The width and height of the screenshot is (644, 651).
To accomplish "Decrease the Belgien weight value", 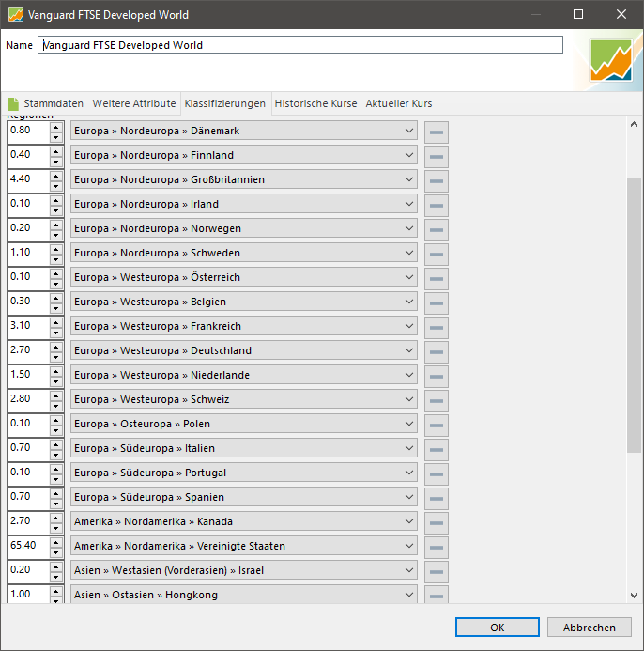I will click(x=56, y=308).
